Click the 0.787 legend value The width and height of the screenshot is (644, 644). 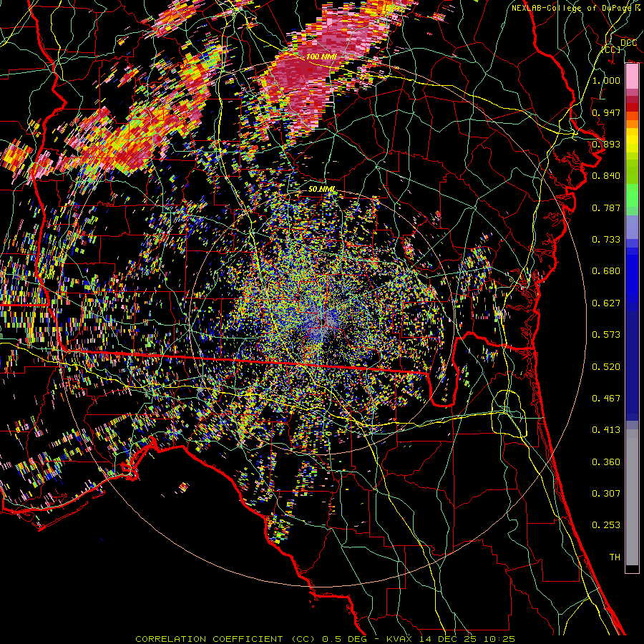click(606, 208)
